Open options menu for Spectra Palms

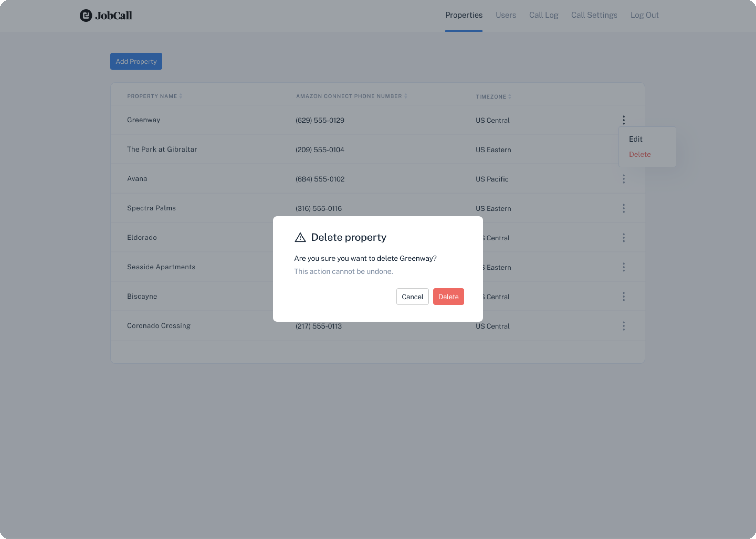click(624, 208)
